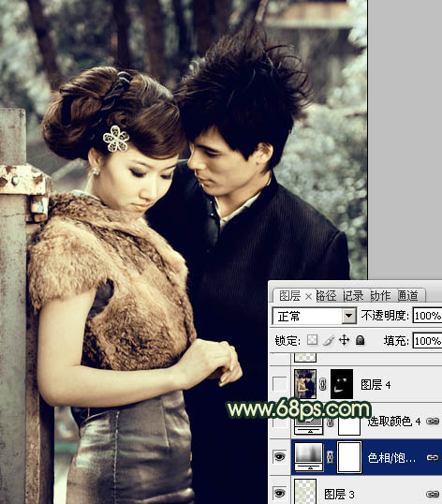This screenshot has width=442, height=504.
Task: Select the black mask thumbnail of 图层 4
Action: [x=342, y=384]
